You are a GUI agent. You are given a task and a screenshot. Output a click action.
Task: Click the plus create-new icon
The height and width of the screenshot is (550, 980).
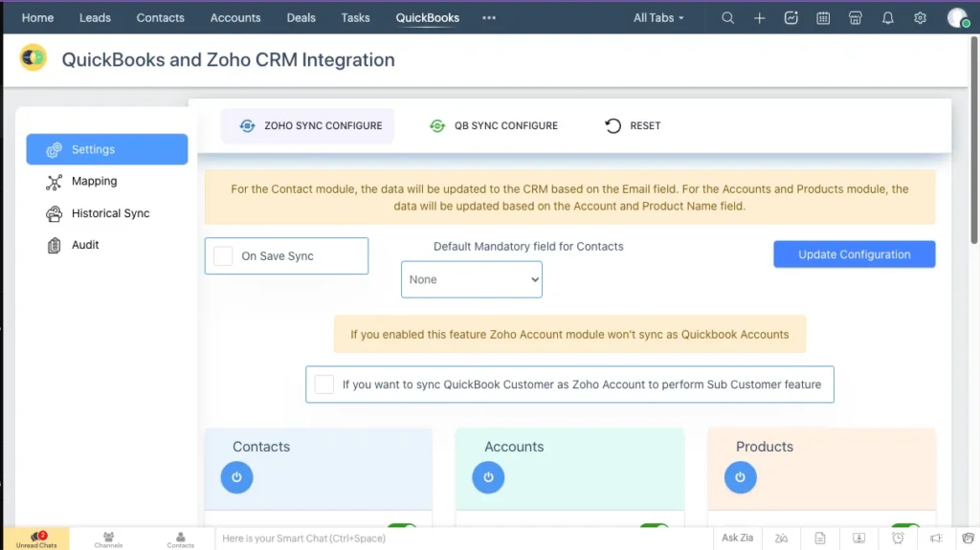click(x=759, y=18)
